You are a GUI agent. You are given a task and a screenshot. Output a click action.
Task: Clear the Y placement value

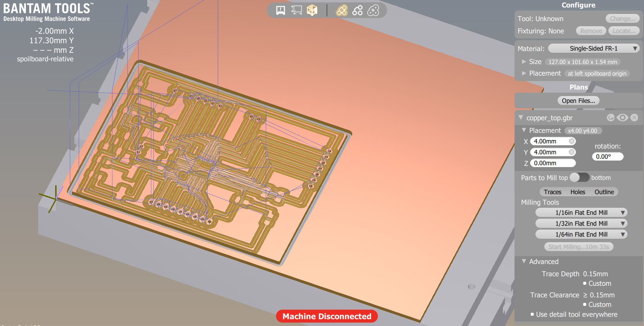[x=572, y=152]
